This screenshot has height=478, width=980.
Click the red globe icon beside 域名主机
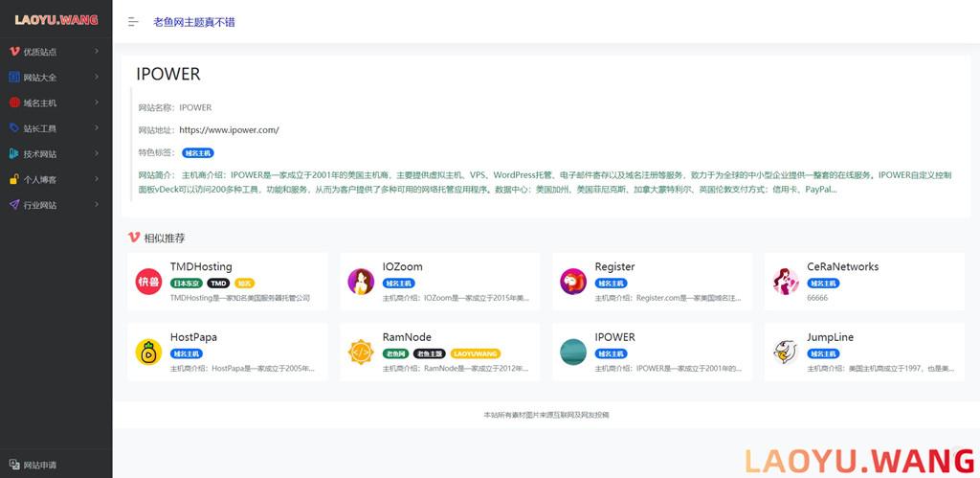(x=14, y=102)
